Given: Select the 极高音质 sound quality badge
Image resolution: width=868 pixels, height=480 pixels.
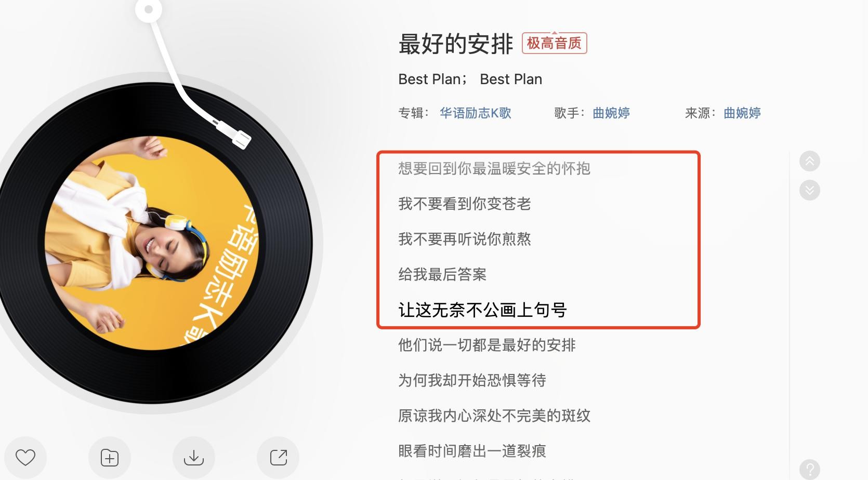Looking at the screenshot, I should [555, 43].
